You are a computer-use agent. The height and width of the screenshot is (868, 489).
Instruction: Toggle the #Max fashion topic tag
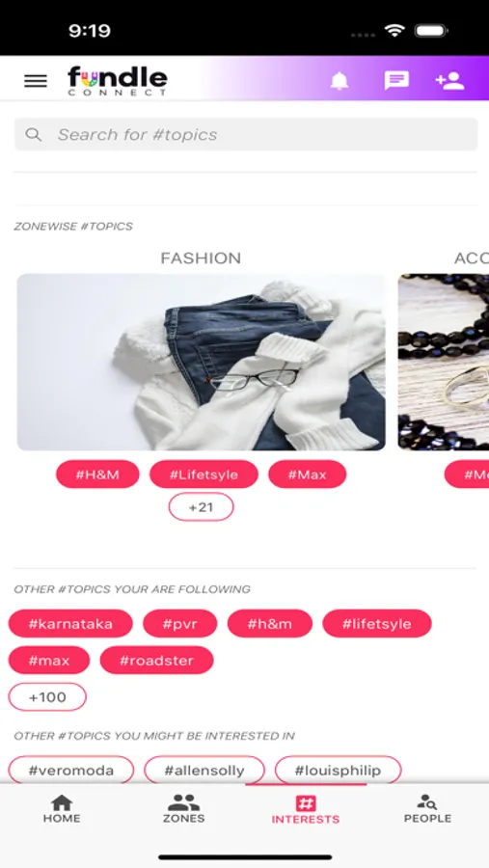(x=308, y=475)
